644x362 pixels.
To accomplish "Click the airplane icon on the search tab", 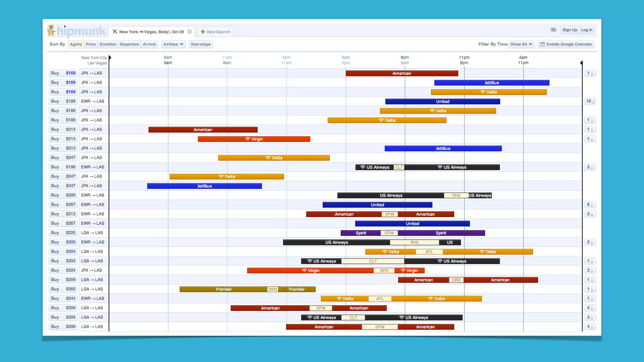I will coord(115,32).
